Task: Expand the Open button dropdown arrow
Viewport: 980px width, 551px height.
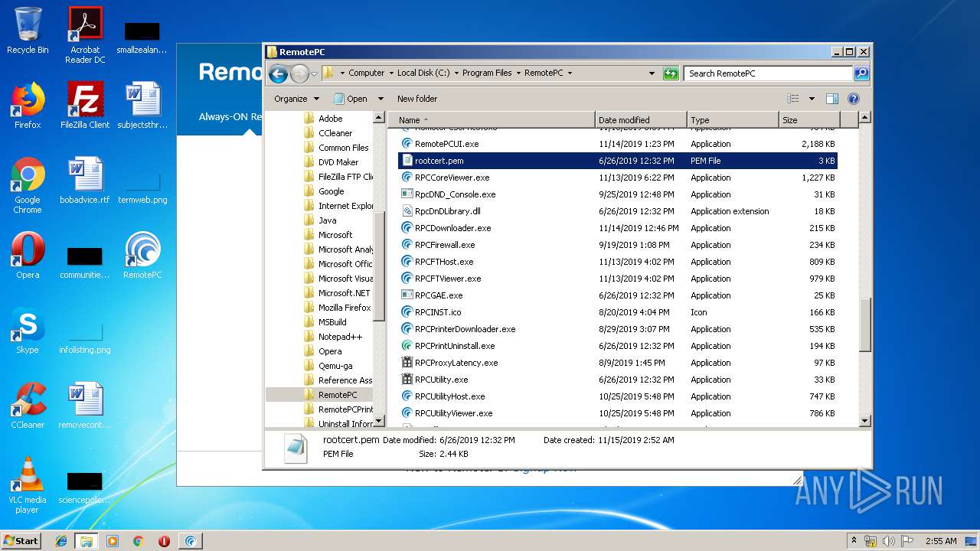Action: point(381,99)
